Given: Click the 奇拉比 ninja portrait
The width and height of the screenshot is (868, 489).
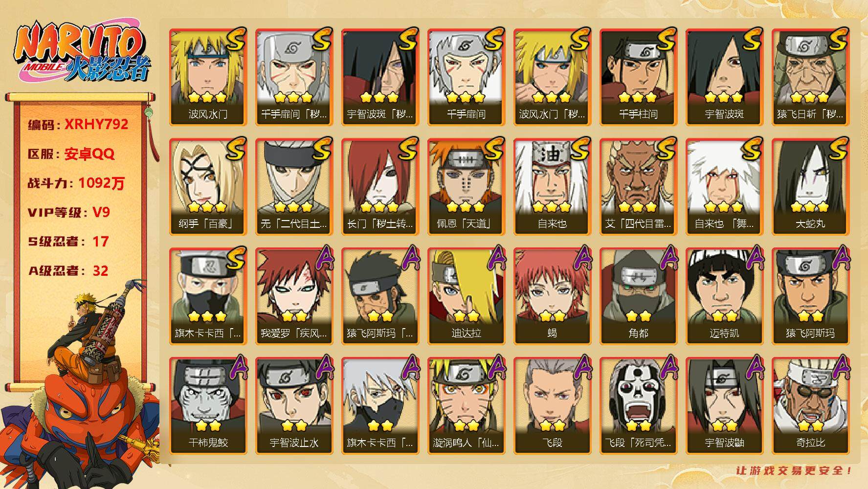Looking at the screenshot, I should pos(810,405).
